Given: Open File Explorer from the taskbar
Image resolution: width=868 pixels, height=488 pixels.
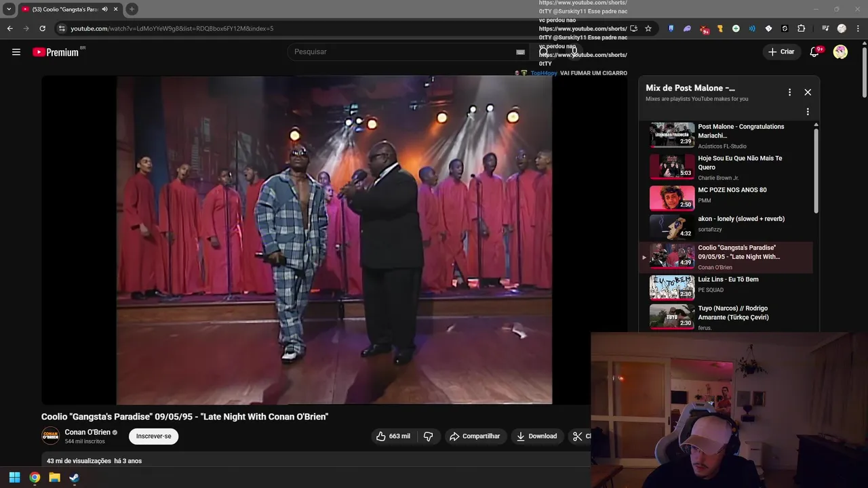Looking at the screenshot, I should point(54,477).
